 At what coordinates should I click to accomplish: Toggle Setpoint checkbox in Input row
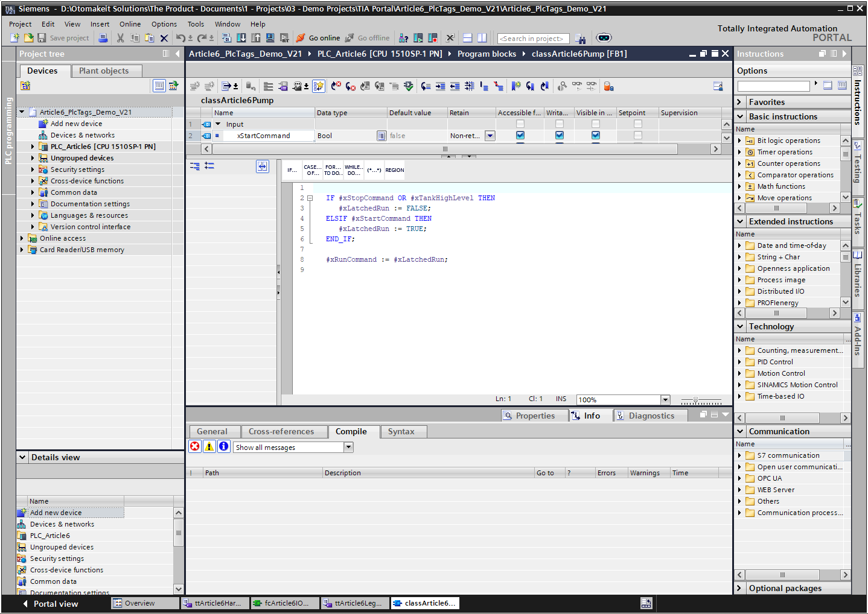click(x=638, y=124)
